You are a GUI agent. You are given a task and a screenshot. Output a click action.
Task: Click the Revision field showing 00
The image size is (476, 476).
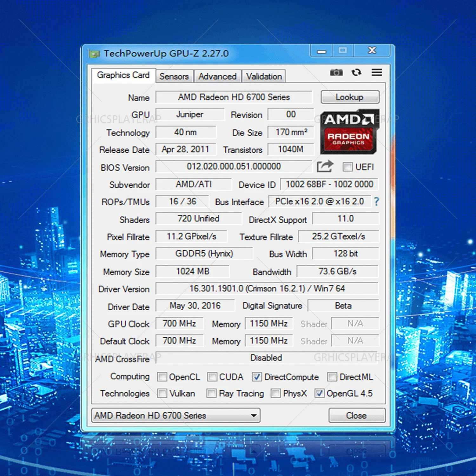click(x=291, y=114)
